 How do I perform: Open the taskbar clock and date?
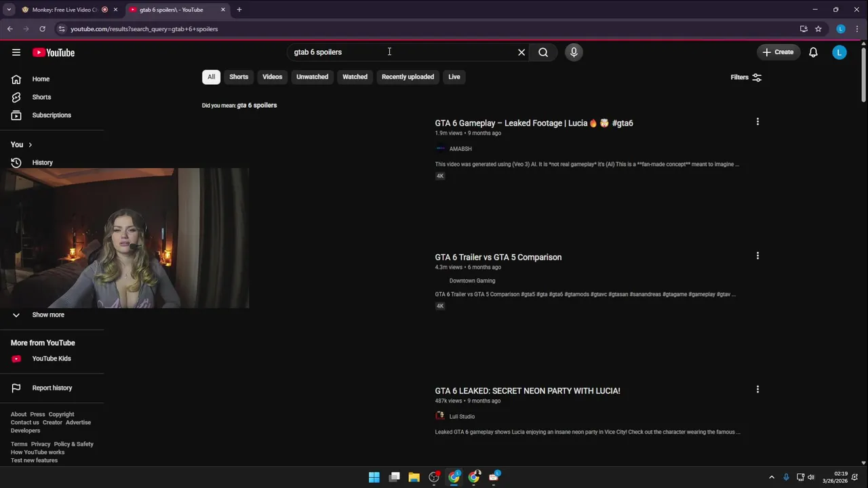click(x=835, y=477)
